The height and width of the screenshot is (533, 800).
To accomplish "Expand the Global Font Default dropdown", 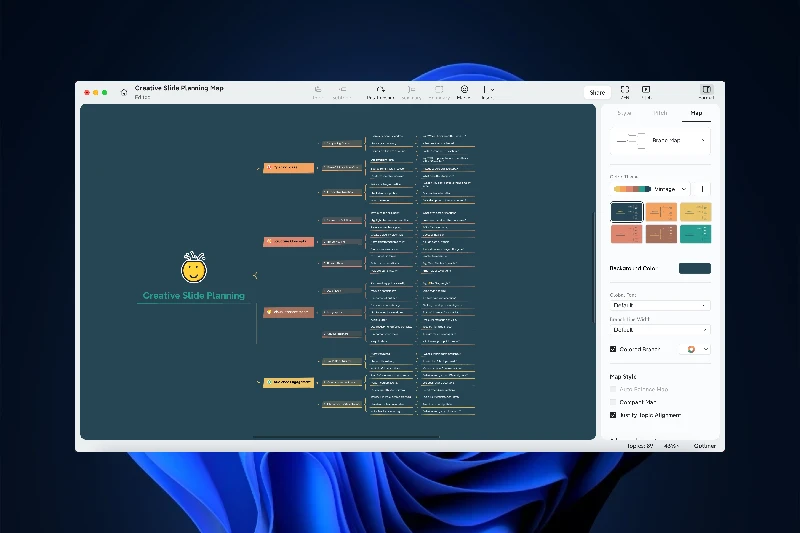I will coord(660,305).
